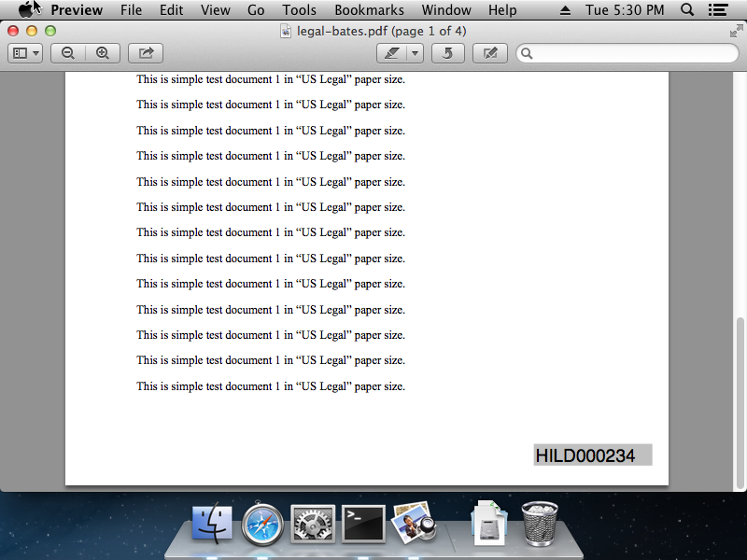Click the legal-bates.pdf window title

382,32
